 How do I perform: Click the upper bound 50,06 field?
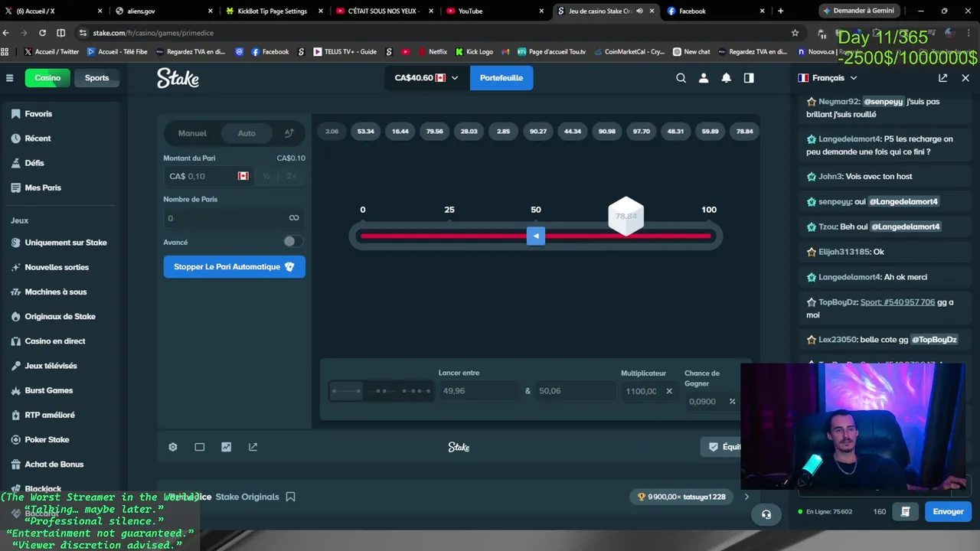575,391
